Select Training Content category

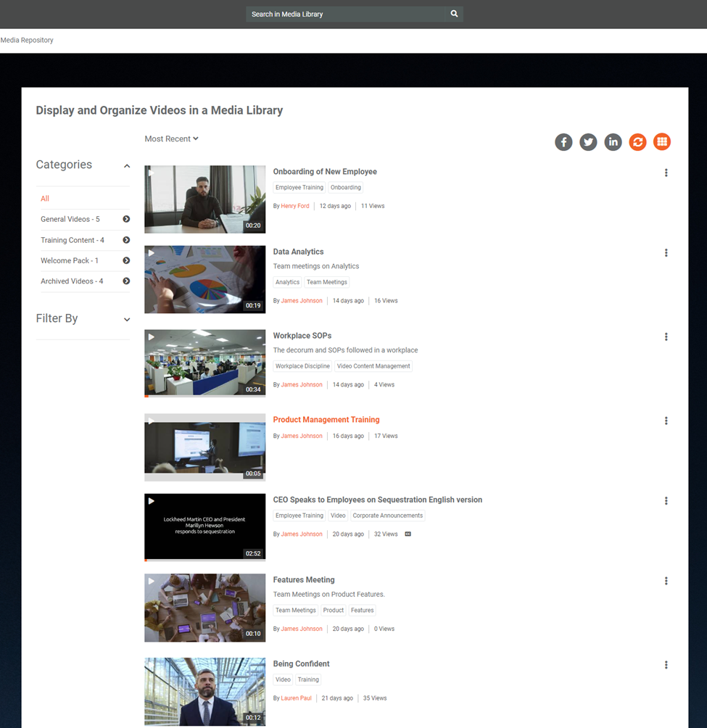point(73,240)
